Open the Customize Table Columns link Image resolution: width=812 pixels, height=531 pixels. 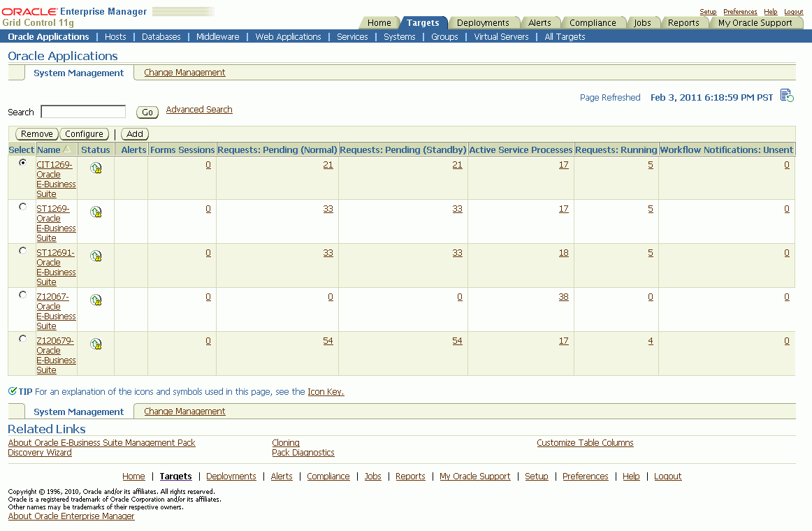(585, 443)
